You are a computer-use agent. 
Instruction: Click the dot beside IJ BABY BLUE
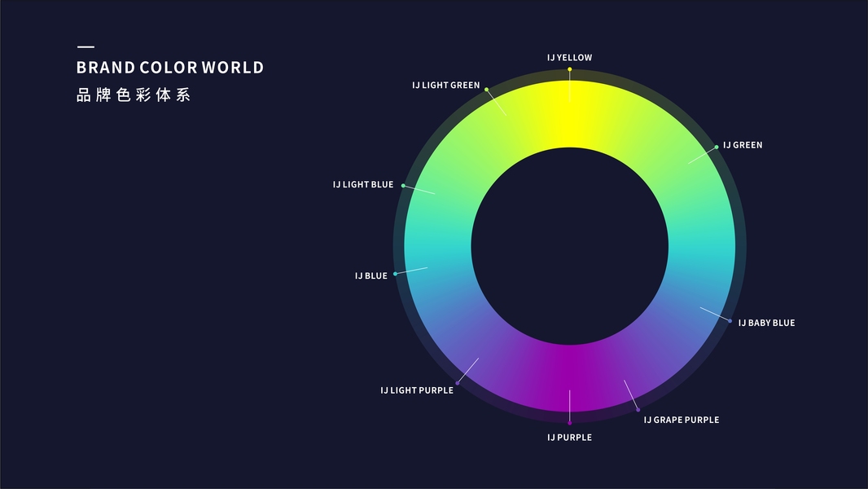730,321
